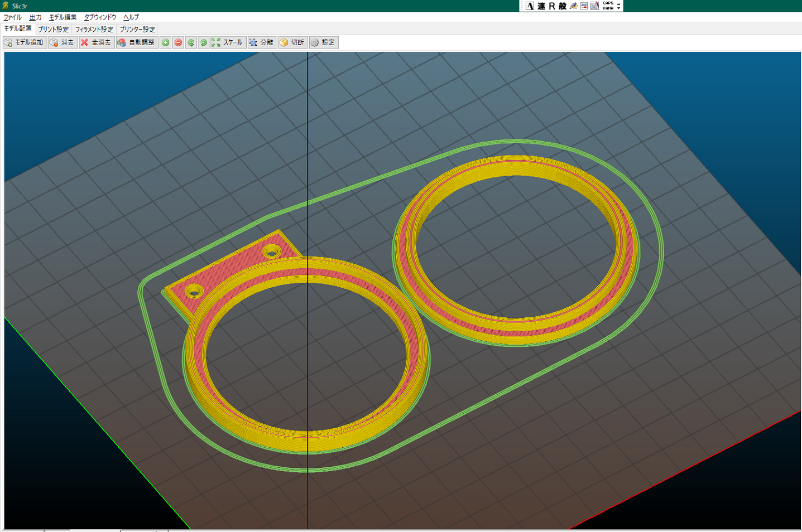The width and height of the screenshot is (802, 532).
Task: Open the ヘルプ (Help) menu
Action: (x=131, y=17)
